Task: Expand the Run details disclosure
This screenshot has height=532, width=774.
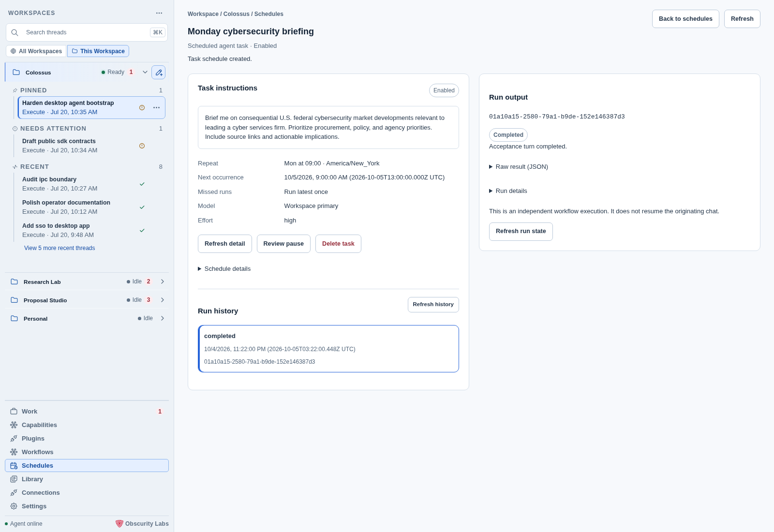Action: (508, 191)
